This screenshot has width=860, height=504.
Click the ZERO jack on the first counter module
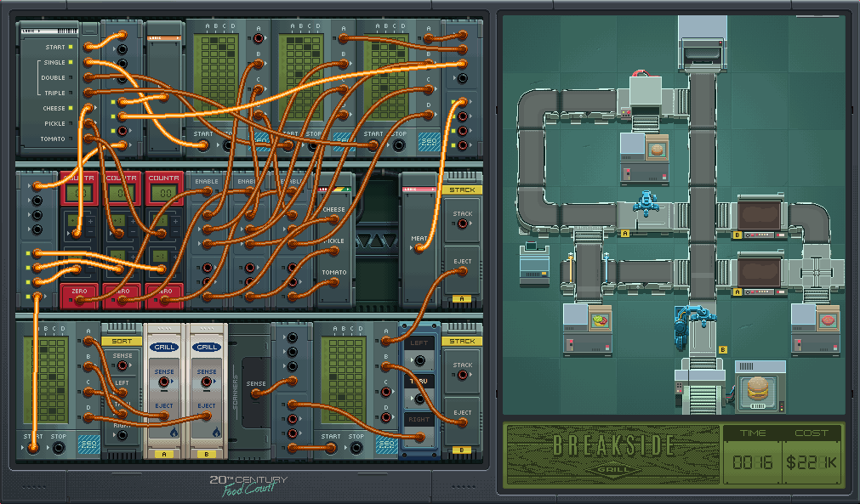(x=79, y=299)
